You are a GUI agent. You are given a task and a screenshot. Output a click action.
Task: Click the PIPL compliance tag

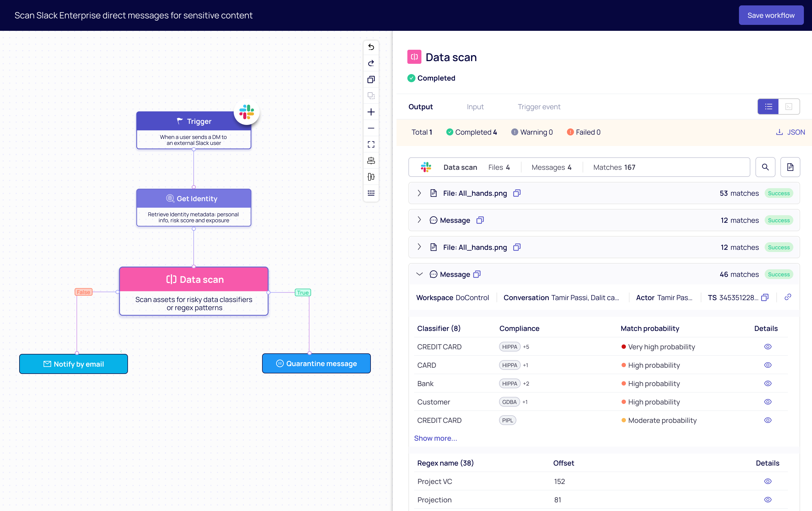click(x=507, y=420)
